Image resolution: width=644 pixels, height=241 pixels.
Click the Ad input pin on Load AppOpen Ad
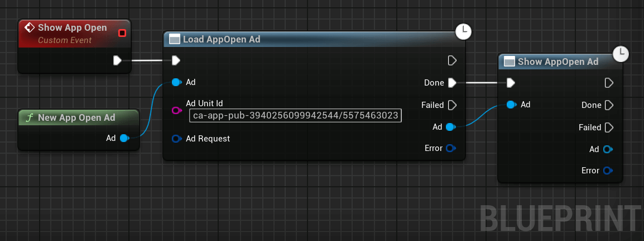176,82
